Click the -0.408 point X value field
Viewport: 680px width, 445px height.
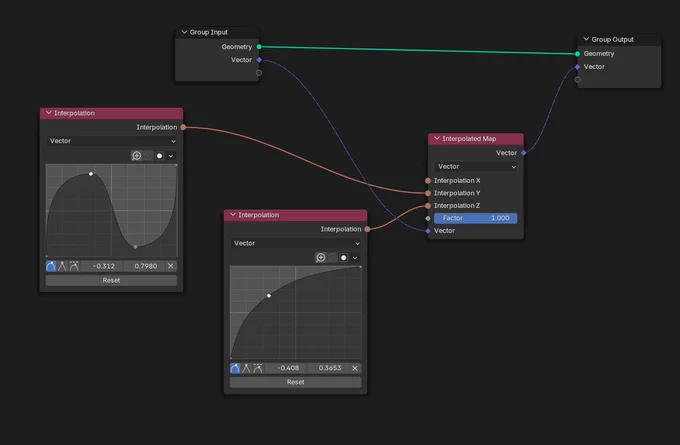(287, 368)
